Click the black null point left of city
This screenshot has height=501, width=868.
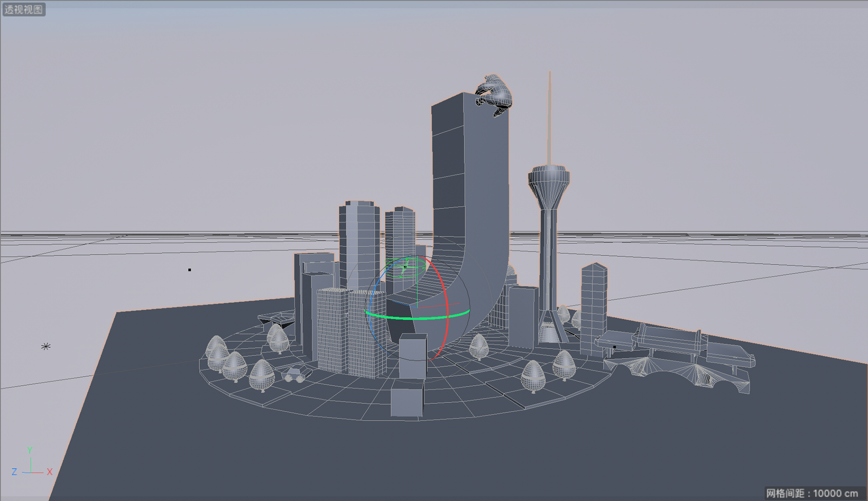tap(189, 270)
